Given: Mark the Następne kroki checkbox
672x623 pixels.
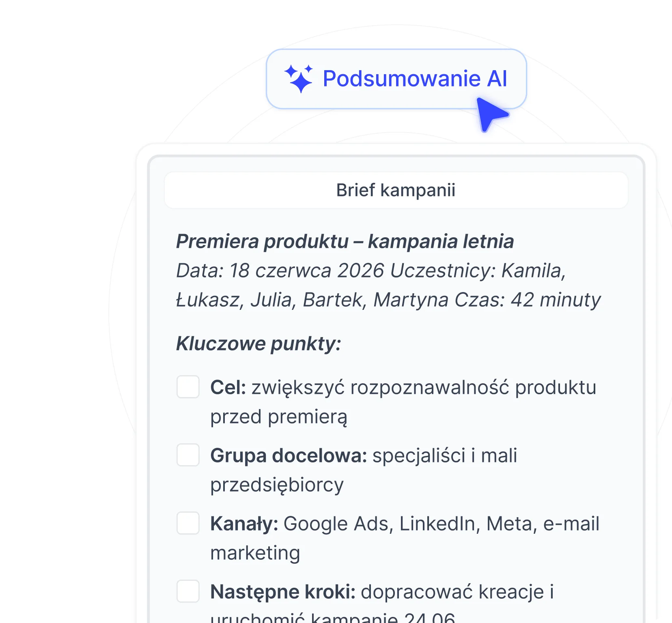Looking at the screenshot, I should click(x=188, y=591).
